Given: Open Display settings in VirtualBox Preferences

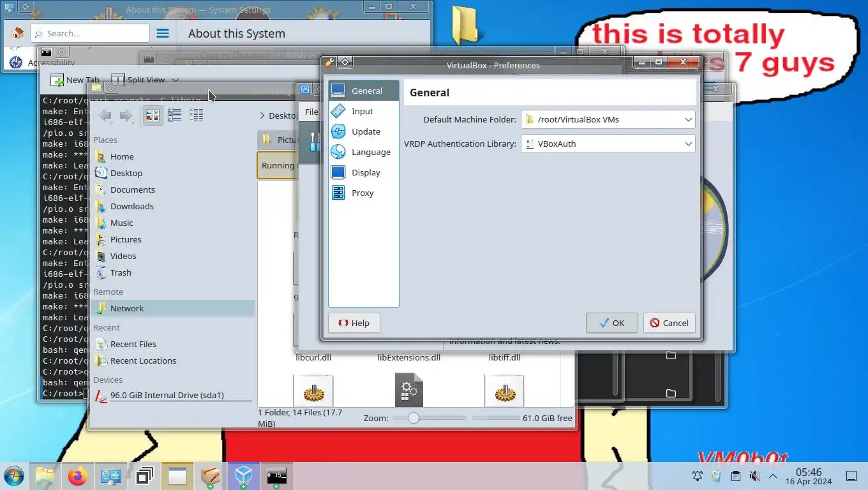Looking at the screenshot, I should click(364, 172).
